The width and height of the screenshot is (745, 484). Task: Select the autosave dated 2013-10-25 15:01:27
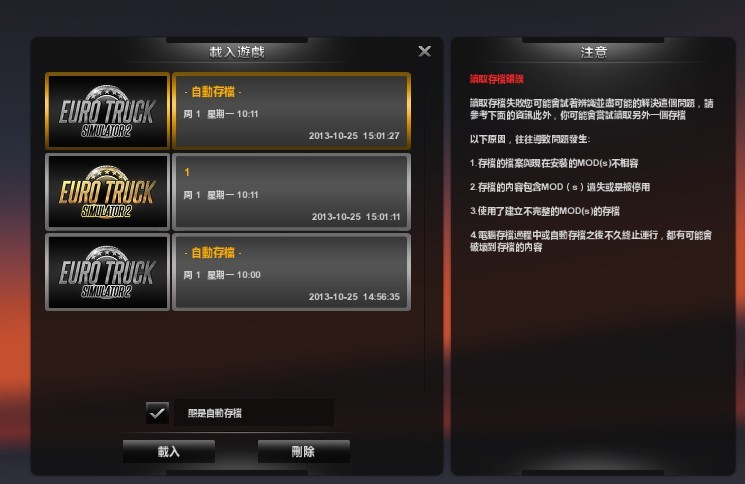[291, 111]
